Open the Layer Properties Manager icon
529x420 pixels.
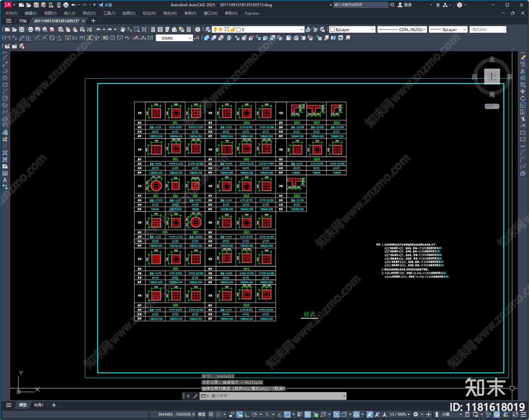(208, 29)
